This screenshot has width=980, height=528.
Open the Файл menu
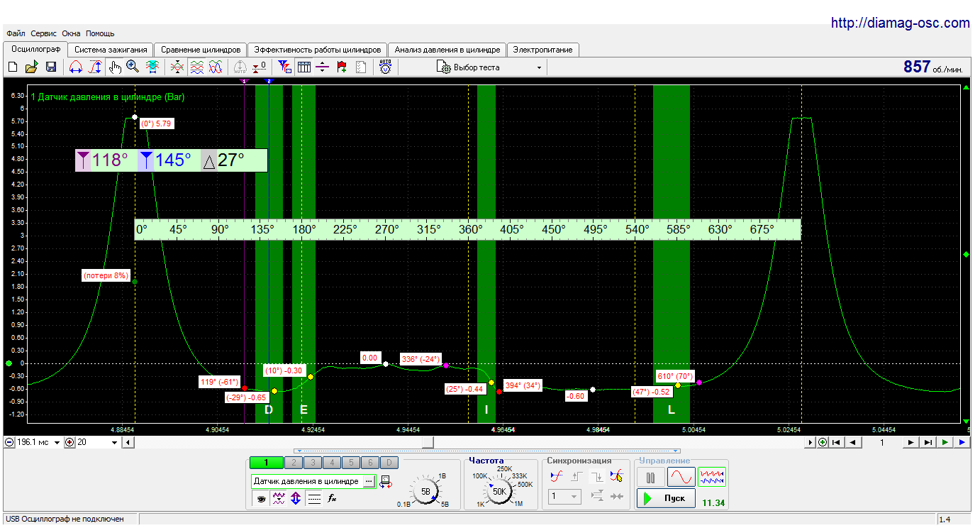(14, 33)
